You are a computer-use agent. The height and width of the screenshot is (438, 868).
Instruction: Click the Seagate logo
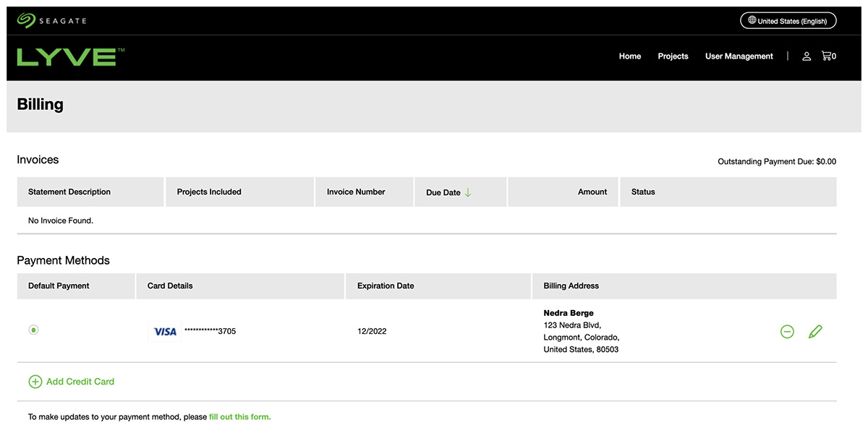(51, 21)
